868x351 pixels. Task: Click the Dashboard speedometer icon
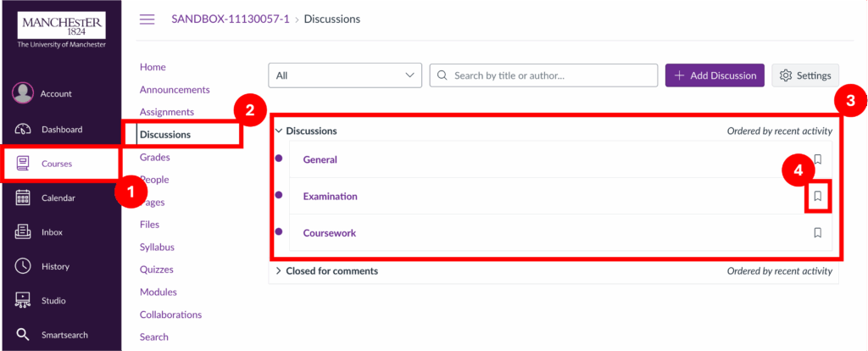point(24,130)
